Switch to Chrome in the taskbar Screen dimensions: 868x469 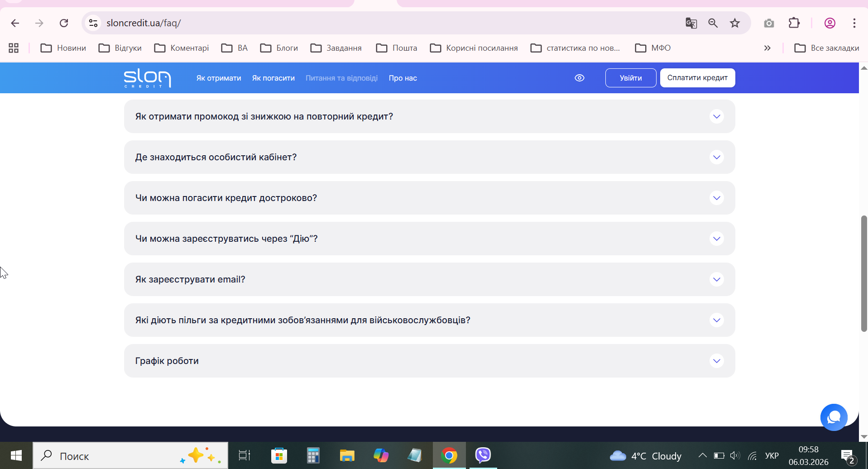449,455
